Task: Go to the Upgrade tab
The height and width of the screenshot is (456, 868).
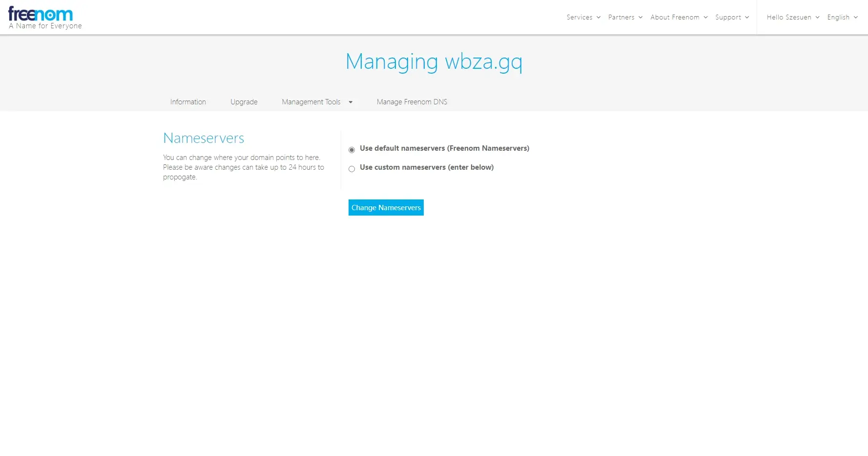Action: pyautogui.click(x=244, y=102)
